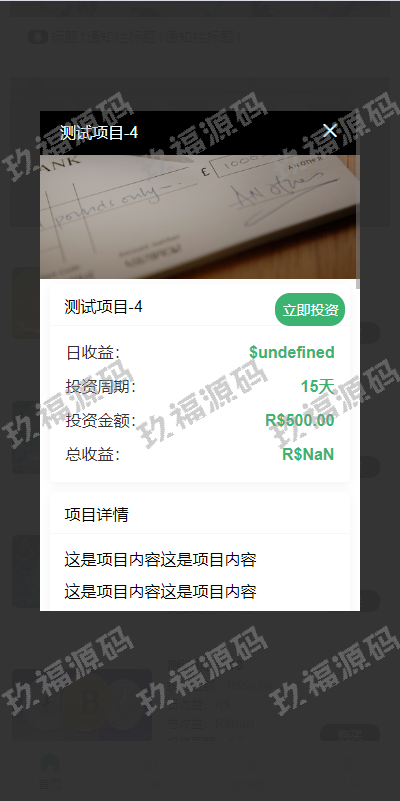This screenshot has width=400, height=801.
Task: Click first line of 这是项目内容 text
Action: 160,560
